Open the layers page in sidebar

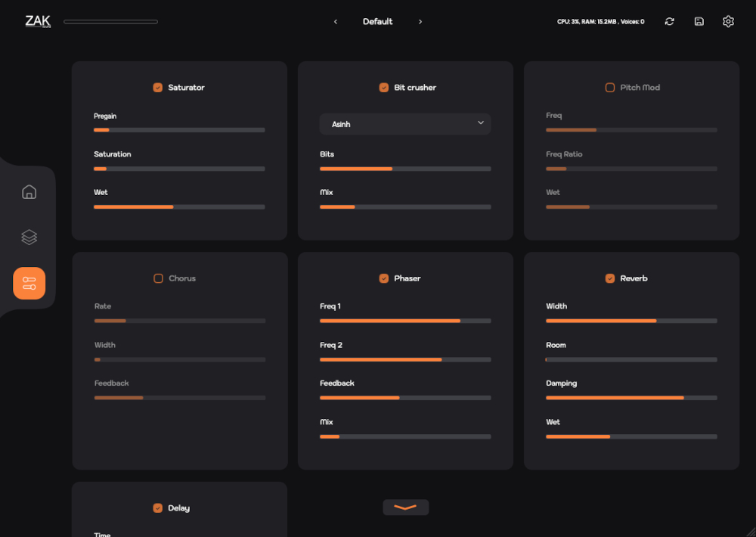tap(29, 237)
